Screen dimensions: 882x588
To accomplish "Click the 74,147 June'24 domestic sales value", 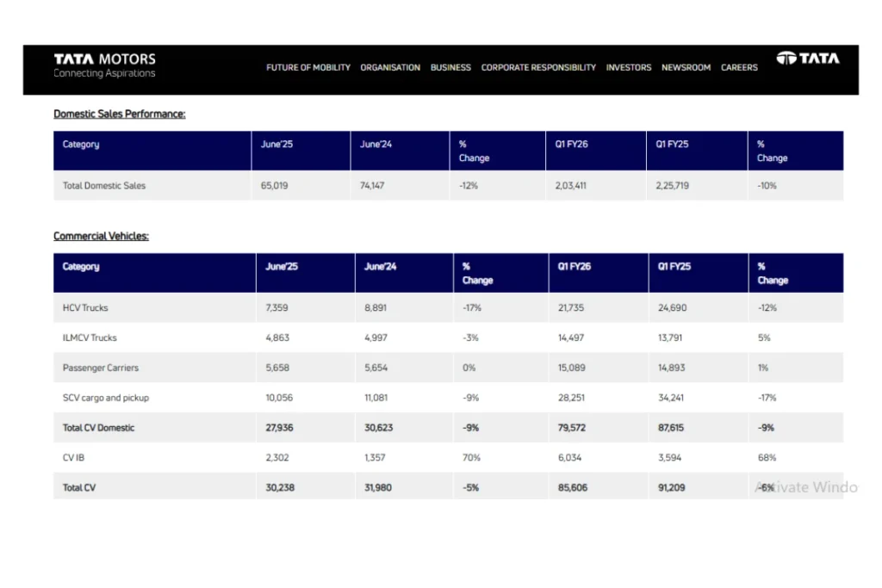I will pos(372,185).
